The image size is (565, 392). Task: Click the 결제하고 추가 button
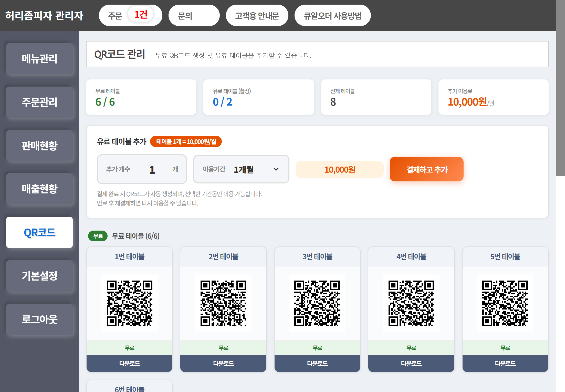tap(427, 169)
